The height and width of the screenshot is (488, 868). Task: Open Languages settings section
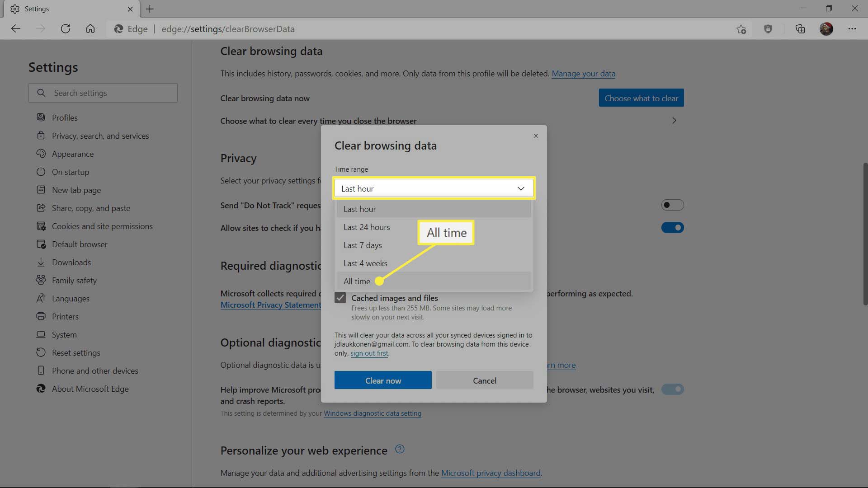click(71, 299)
